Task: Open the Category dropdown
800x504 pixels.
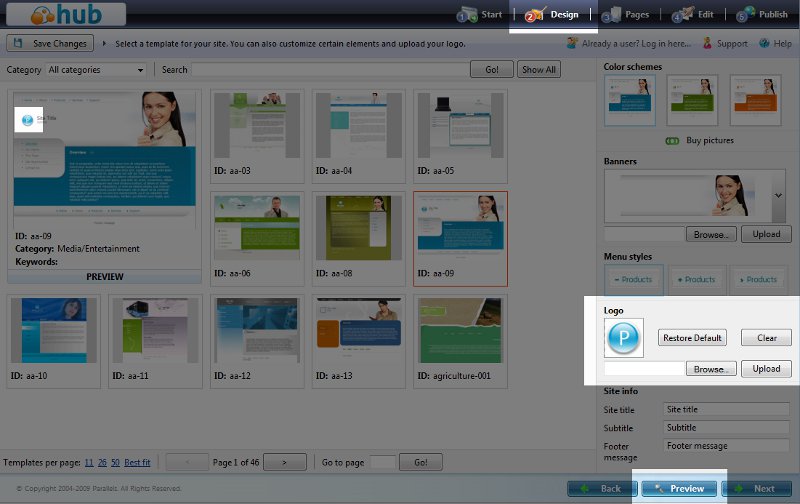Action: point(95,70)
